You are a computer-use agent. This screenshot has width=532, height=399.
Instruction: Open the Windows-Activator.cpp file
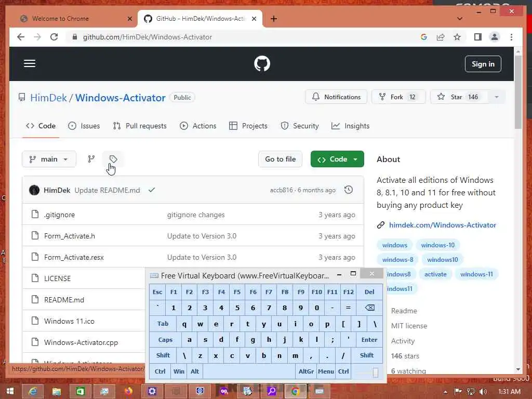pyautogui.click(x=81, y=342)
